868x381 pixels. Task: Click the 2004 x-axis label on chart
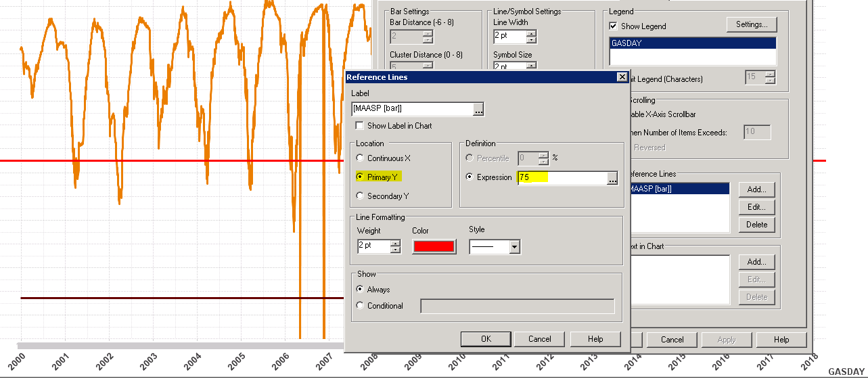pos(192,363)
